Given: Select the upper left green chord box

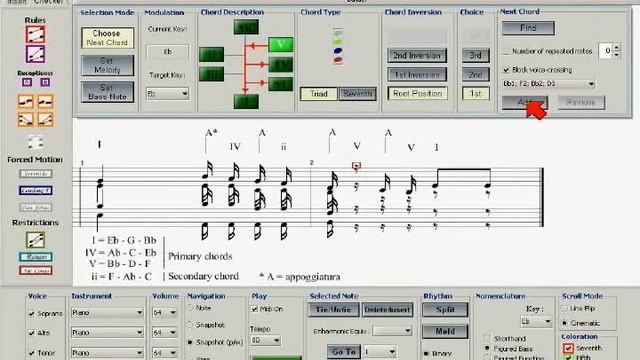Looking at the screenshot, I should pyautogui.click(x=211, y=55).
